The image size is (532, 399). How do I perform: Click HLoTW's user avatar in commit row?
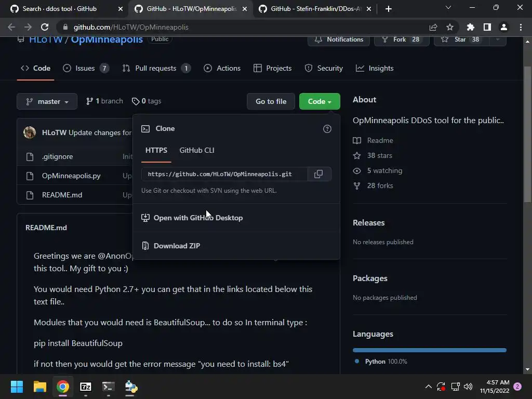click(30, 132)
